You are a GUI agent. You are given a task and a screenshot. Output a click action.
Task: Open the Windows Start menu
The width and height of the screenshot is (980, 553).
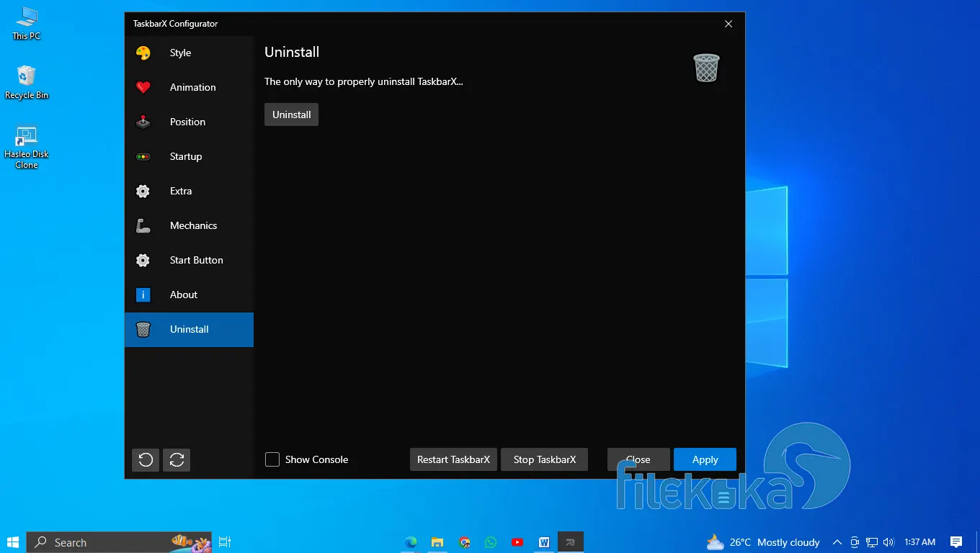pos(13,542)
